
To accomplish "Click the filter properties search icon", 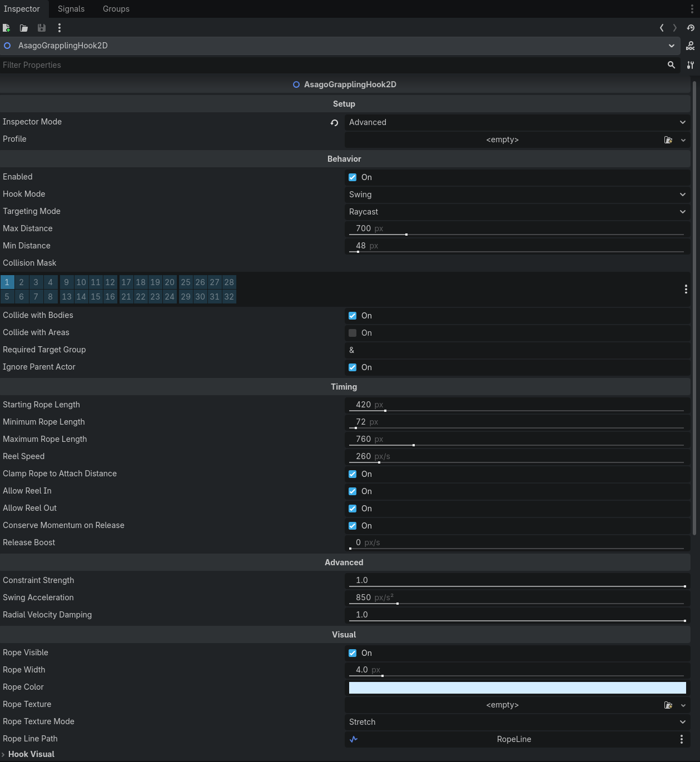I will (671, 65).
